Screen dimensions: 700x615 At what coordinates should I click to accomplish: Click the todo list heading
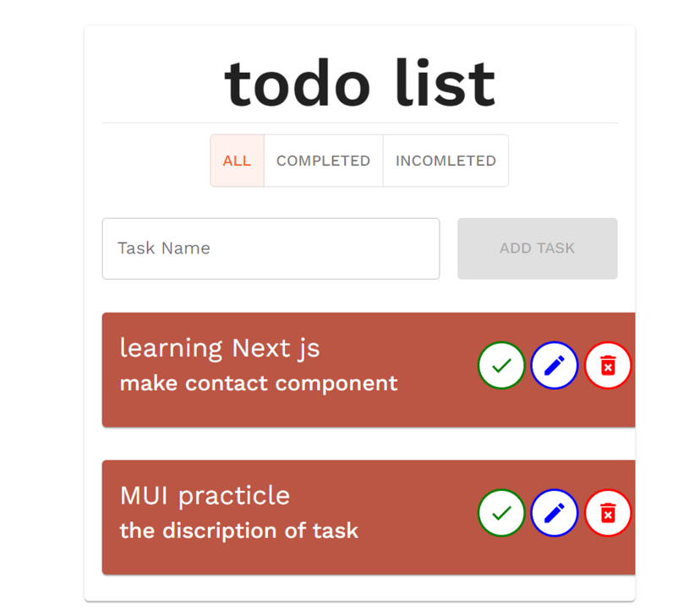pyautogui.click(x=360, y=84)
